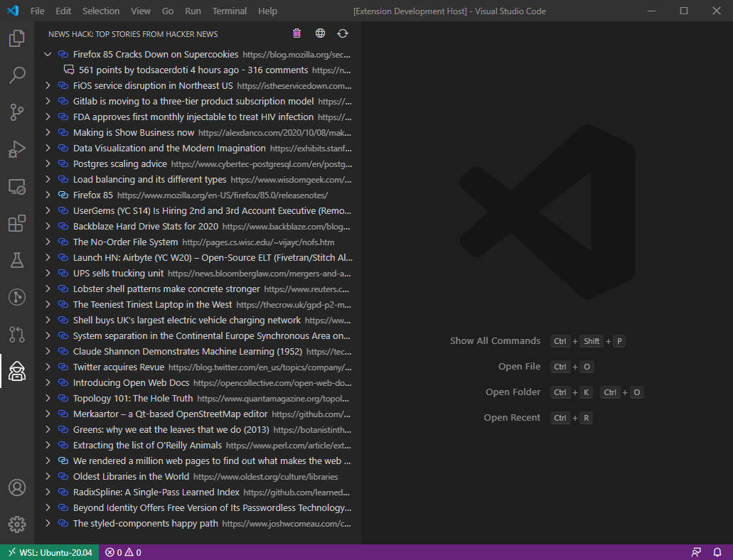
Task: Expand FDA approves first monthly injectable story
Action: (x=48, y=117)
